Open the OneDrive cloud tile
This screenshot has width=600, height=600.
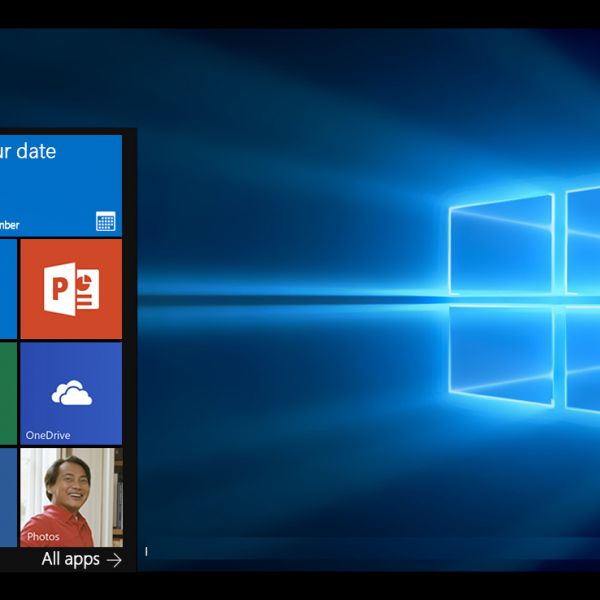[x=71, y=393]
